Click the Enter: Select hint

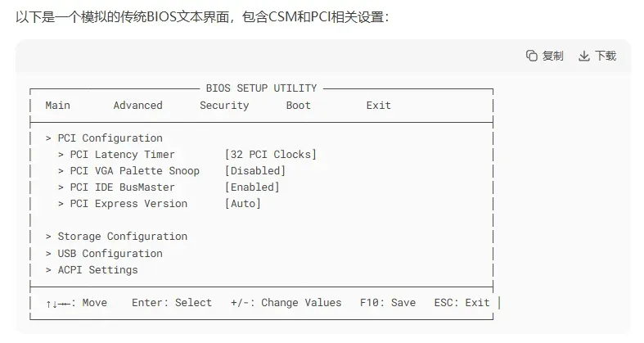[x=172, y=303]
